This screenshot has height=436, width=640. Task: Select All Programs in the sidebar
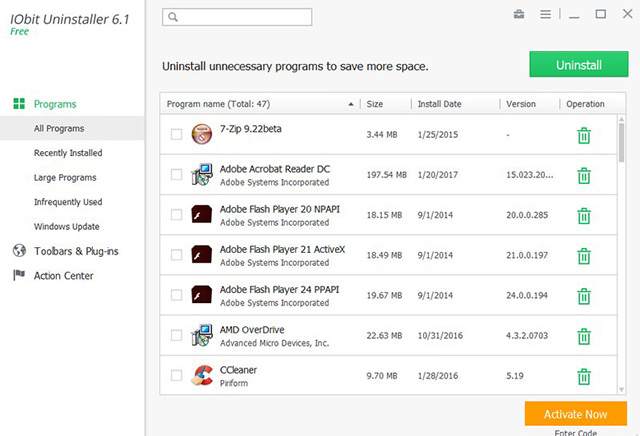pyautogui.click(x=72, y=128)
